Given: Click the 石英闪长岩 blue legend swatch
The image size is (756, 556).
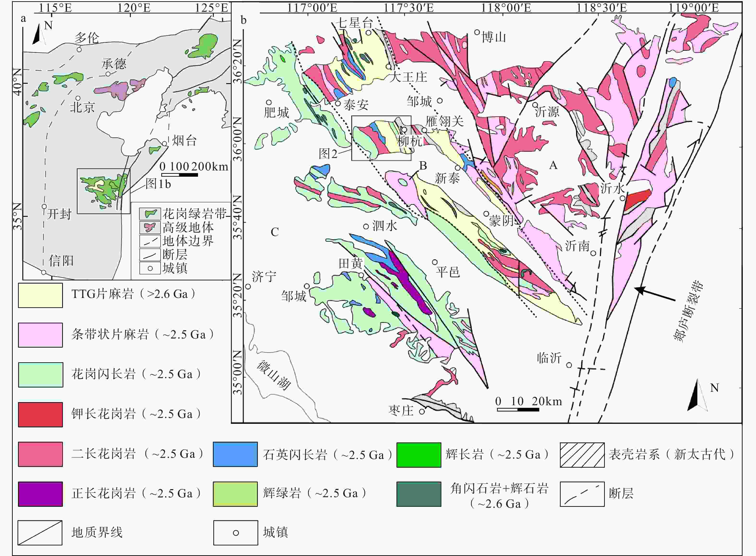Looking at the screenshot, I should 235,454.
